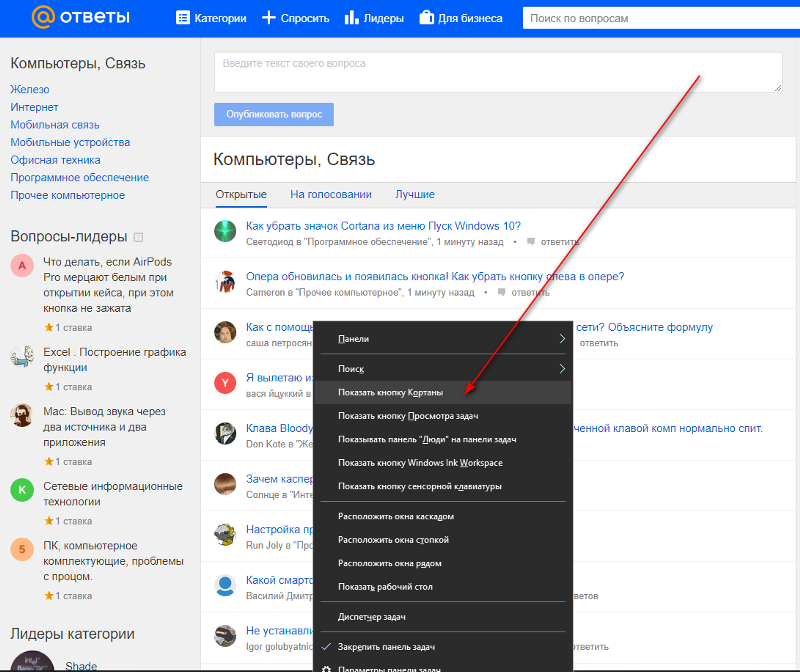
Task: Focus the Поиск по вопросам search field
Action: [661, 18]
